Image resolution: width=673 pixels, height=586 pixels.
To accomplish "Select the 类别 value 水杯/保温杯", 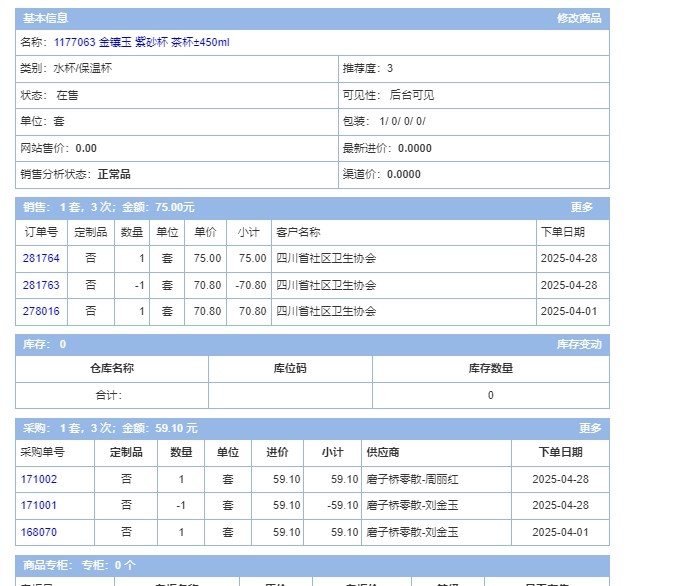I will pos(83,68).
